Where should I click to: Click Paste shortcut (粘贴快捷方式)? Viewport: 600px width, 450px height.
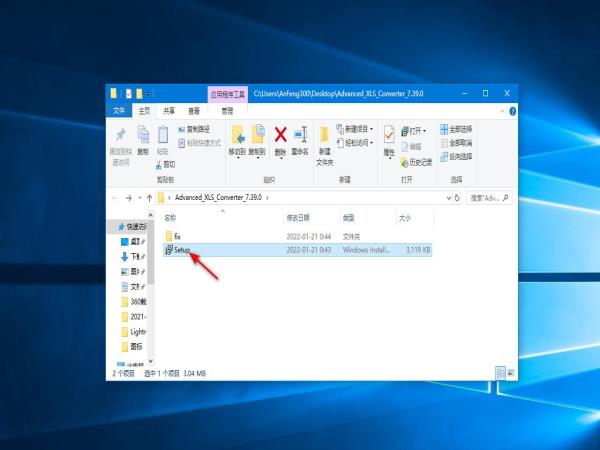pyautogui.click(x=200, y=143)
